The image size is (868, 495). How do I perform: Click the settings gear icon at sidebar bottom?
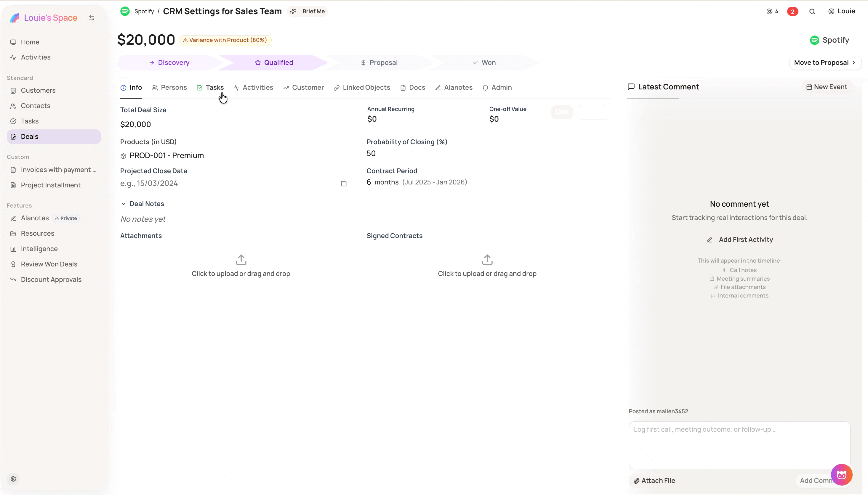coord(13,479)
